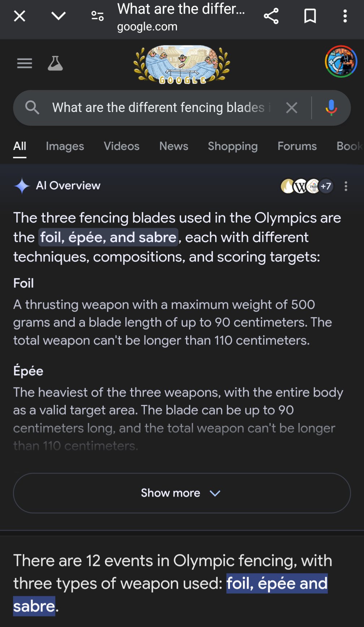This screenshot has height=627, width=364.
Task: Minimize tab with the down chevron
Action: point(58,16)
